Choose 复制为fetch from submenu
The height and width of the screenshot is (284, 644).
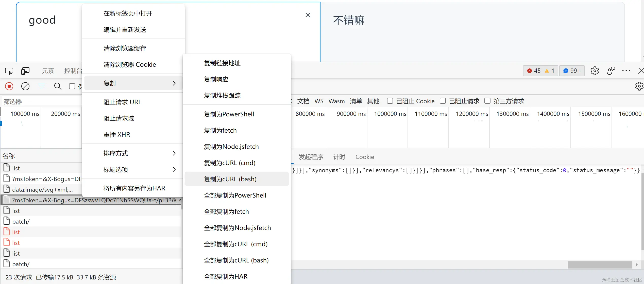click(220, 131)
